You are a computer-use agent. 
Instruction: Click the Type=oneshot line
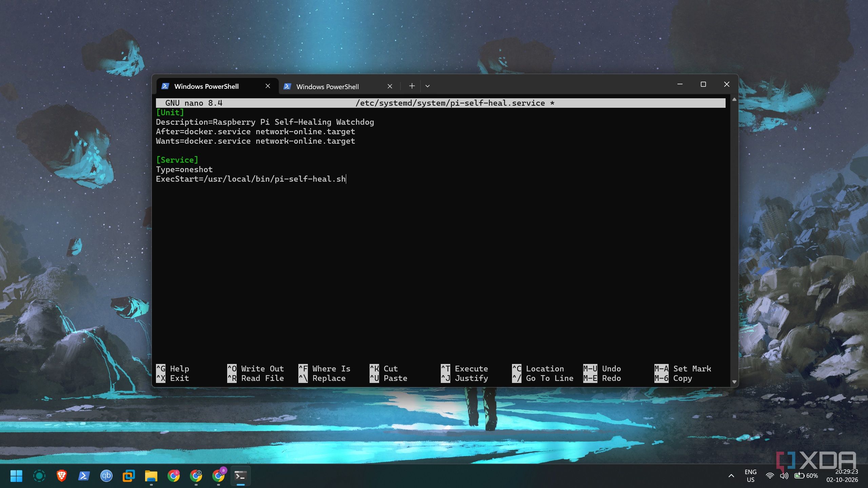coord(184,169)
